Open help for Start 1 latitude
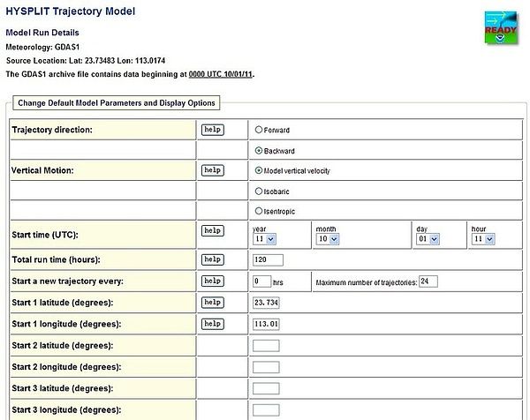Screen dimensions: 530x420 (x=213, y=302)
